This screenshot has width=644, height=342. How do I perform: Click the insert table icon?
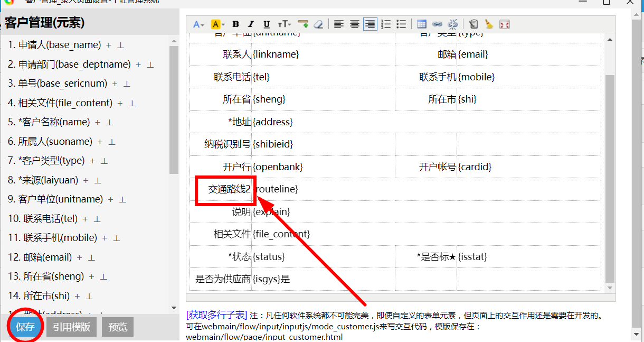[x=422, y=24]
